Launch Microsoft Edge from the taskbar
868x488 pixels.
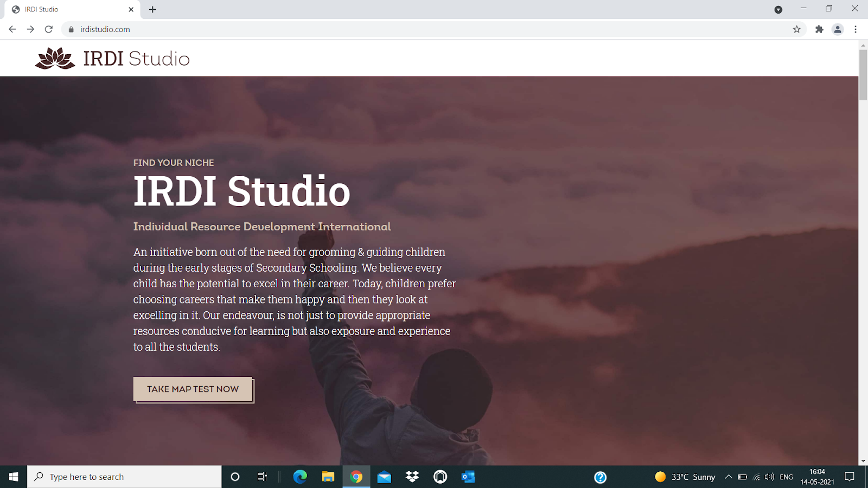(x=300, y=477)
